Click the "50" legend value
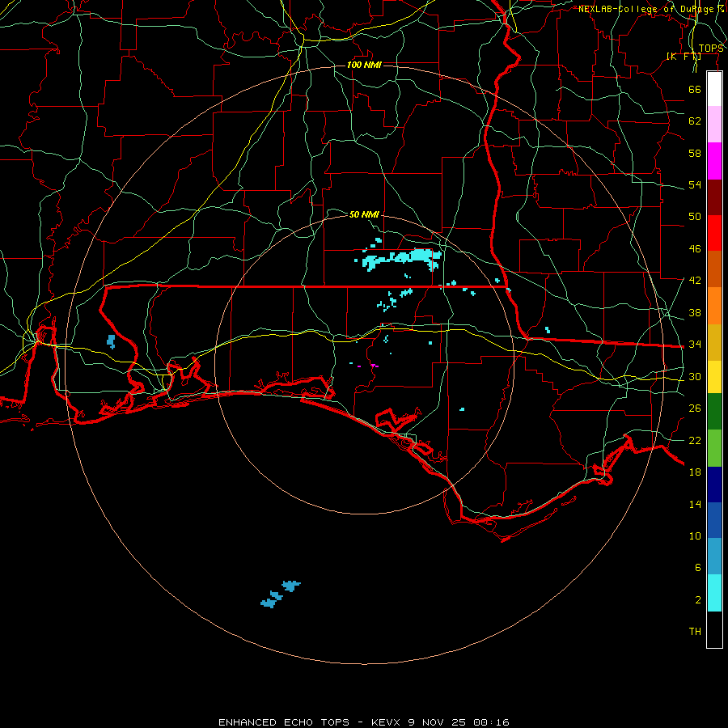 695,217
